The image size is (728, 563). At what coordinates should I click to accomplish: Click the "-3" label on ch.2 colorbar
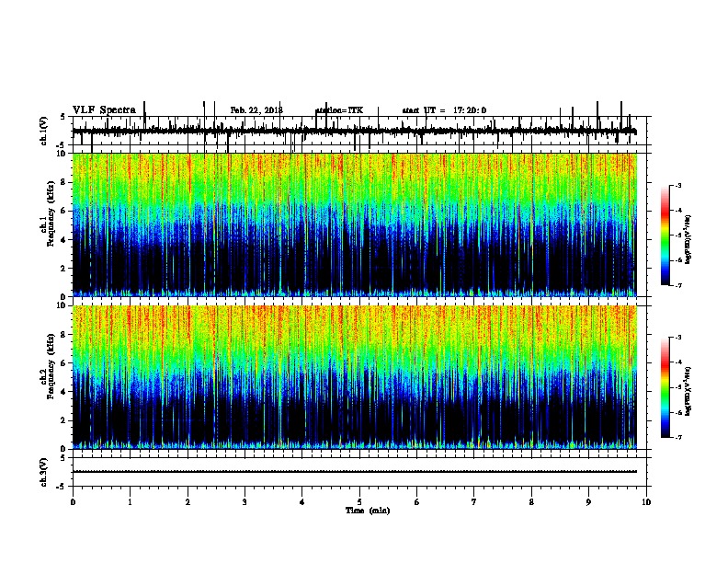tap(678, 338)
